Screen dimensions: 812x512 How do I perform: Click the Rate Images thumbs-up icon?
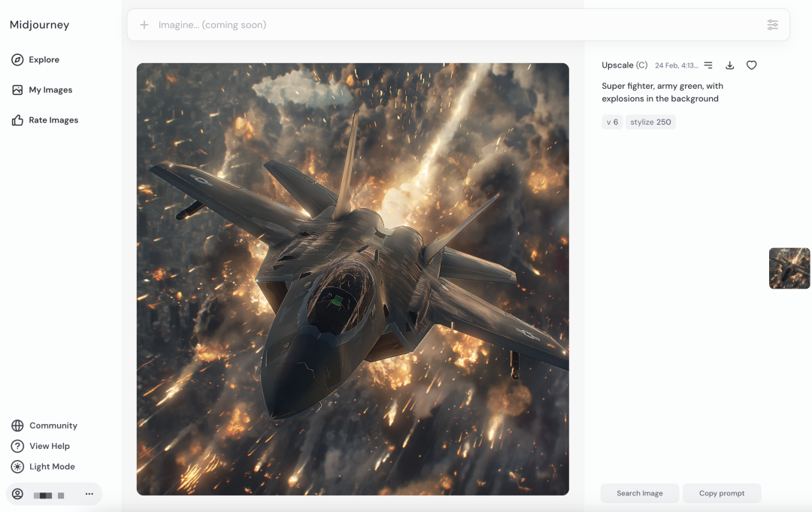click(17, 120)
